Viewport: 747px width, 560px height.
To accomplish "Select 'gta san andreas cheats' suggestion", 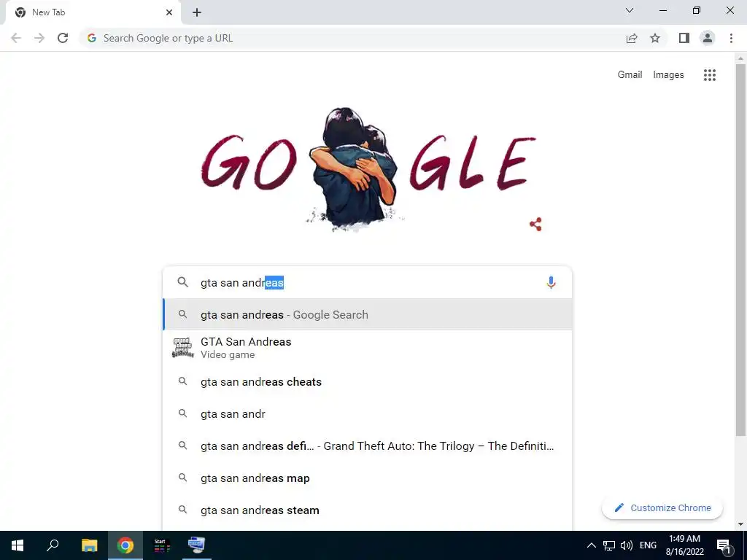I will 368,382.
